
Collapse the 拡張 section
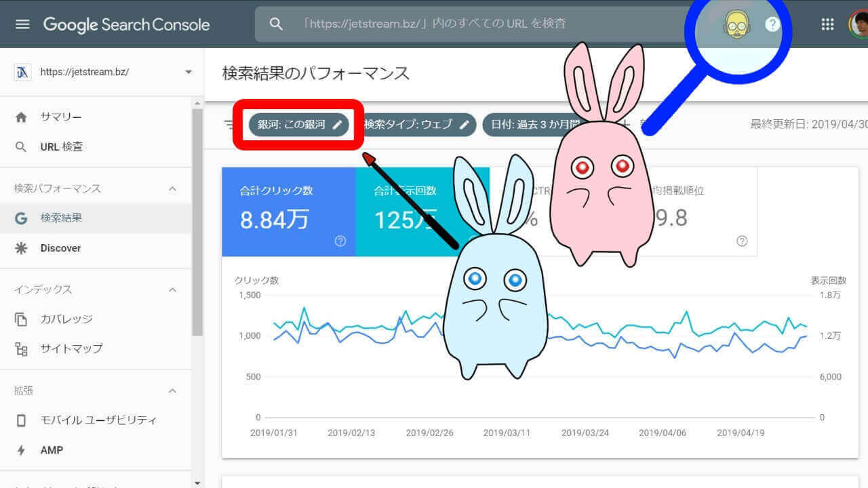(x=172, y=391)
